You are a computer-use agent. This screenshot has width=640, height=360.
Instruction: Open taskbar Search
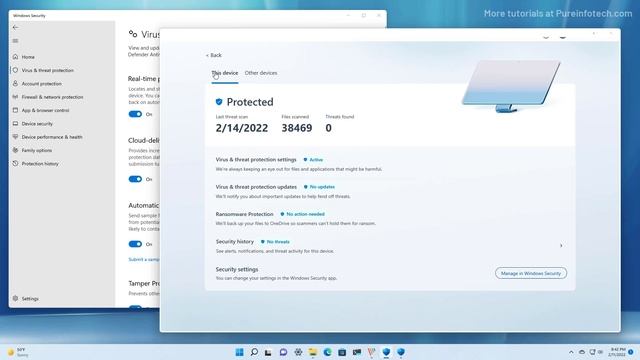tap(254, 352)
